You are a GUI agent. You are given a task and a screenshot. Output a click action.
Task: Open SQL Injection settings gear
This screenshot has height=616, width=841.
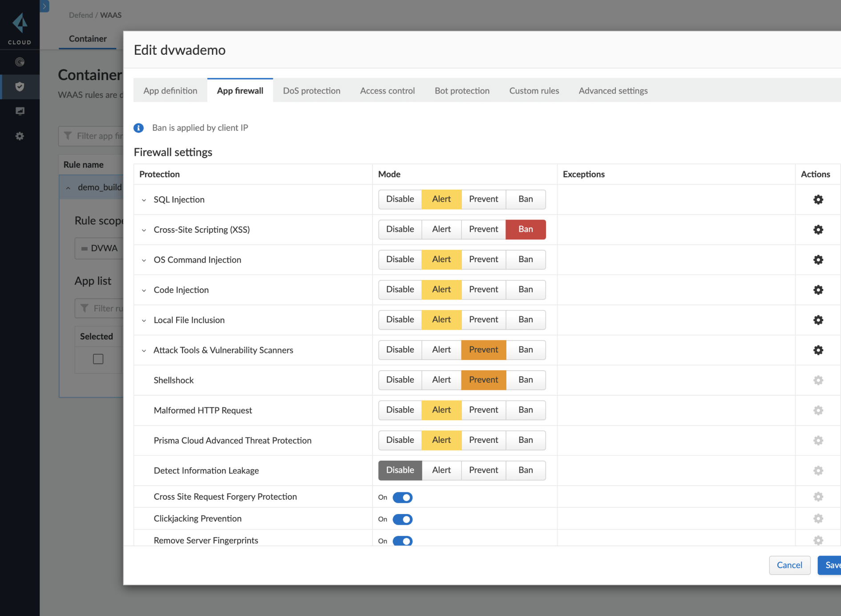(818, 199)
